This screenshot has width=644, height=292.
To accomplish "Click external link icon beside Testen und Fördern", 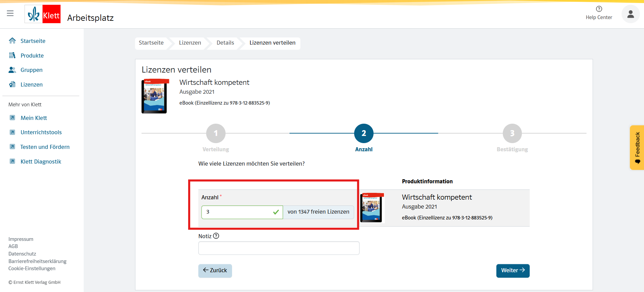I will click(12, 147).
